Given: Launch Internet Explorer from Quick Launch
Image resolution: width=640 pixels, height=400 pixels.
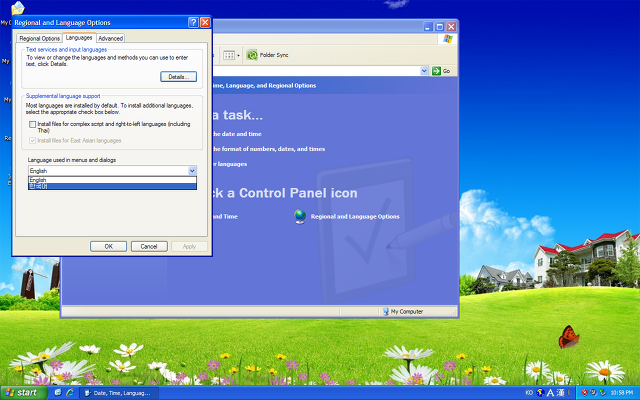Looking at the screenshot, I should pos(70,393).
